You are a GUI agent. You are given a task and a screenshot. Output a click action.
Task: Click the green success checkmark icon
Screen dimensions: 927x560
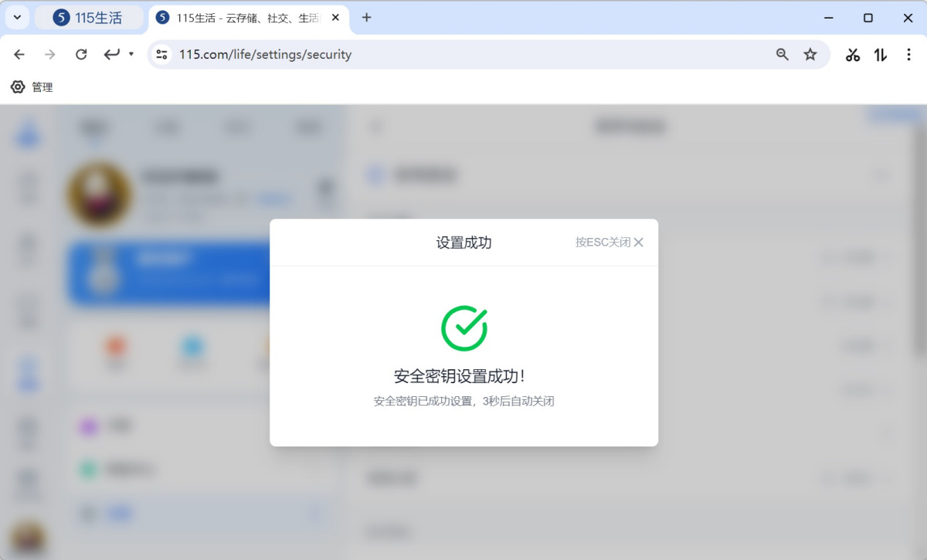(x=463, y=328)
